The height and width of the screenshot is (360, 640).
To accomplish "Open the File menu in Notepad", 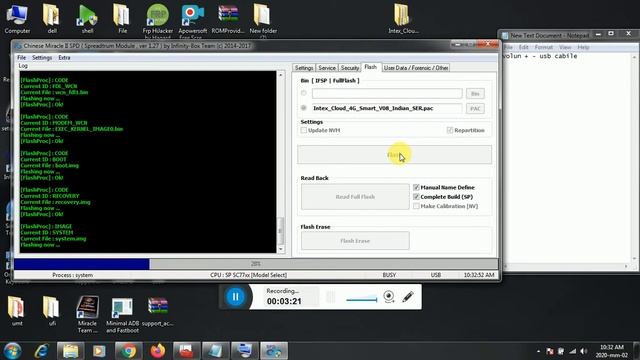I will tap(509, 47).
